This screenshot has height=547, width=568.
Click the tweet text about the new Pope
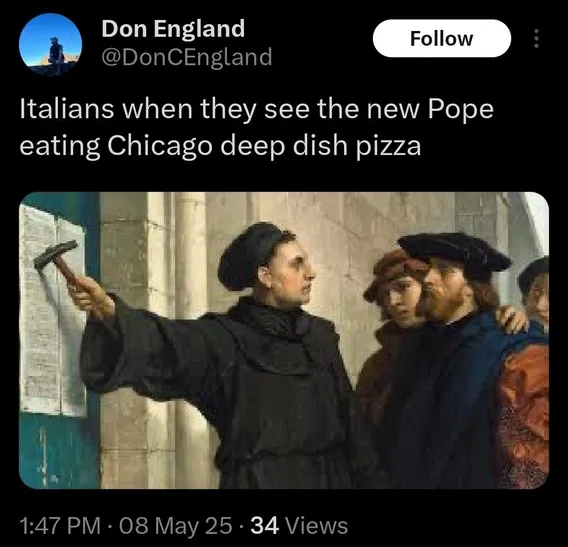pyautogui.click(x=256, y=128)
